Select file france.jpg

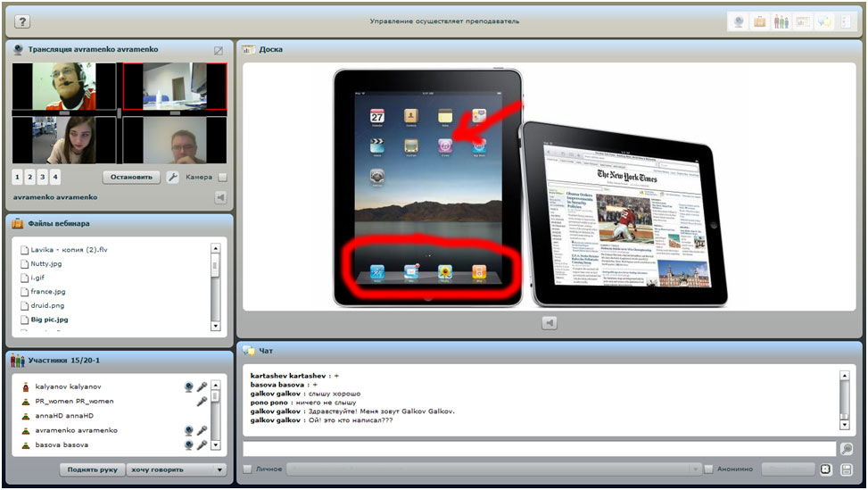point(48,292)
